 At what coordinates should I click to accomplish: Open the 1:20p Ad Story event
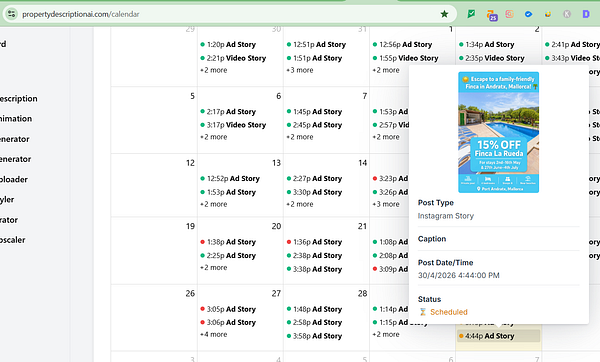pyautogui.click(x=228, y=44)
